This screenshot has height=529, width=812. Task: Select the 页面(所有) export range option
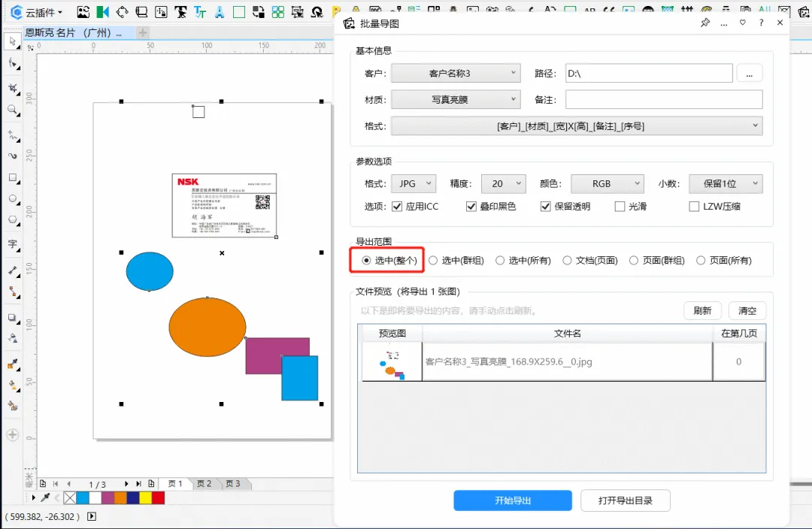click(724, 260)
